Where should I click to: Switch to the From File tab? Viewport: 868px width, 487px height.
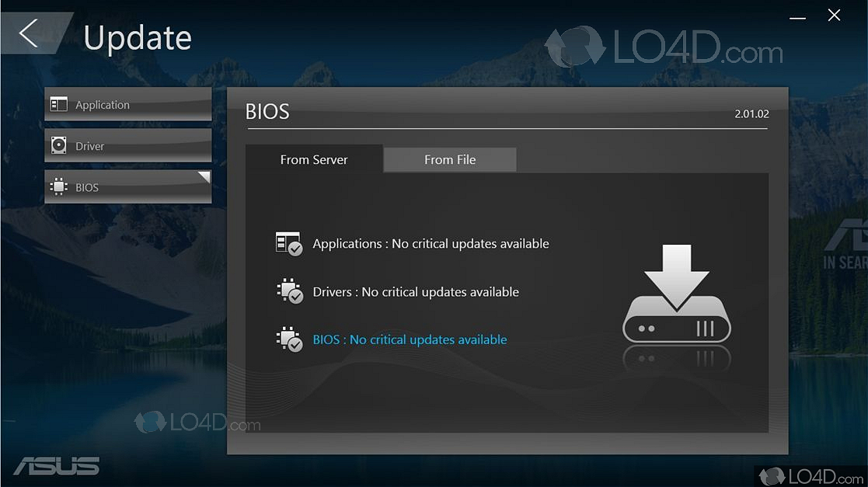[449, 159]
